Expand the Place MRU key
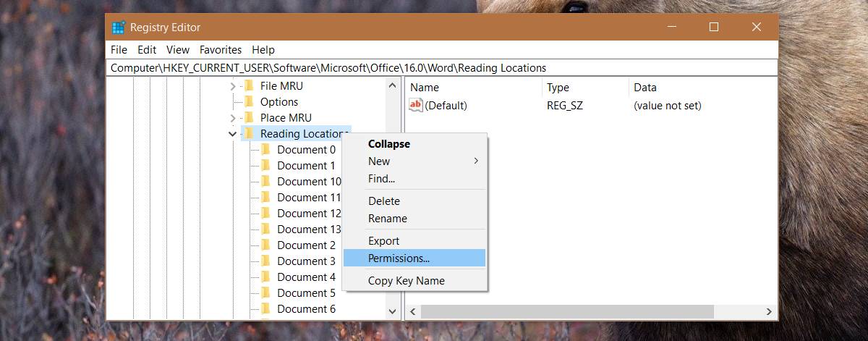Viewport: 868px width, 341px height. (x=233, y=118)
